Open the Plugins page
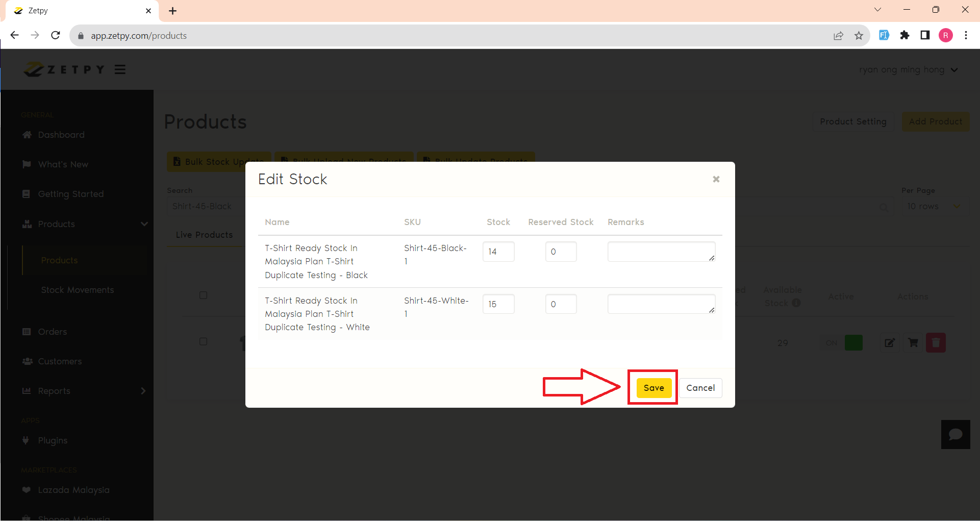Screen dimensions: 980x521 click(53, 440)
